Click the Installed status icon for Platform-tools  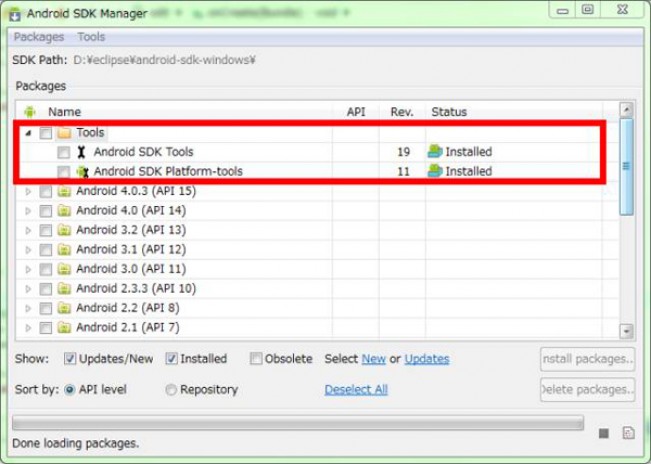435,171
